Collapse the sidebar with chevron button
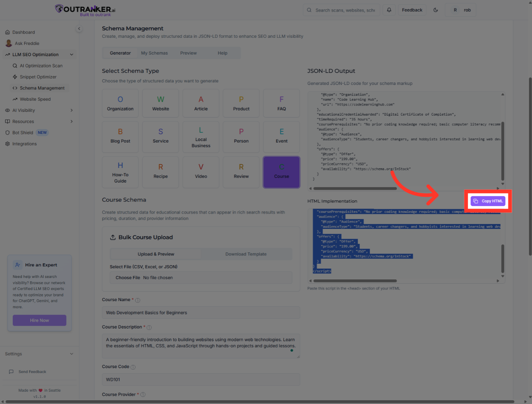532x404 pixels. 79,29
